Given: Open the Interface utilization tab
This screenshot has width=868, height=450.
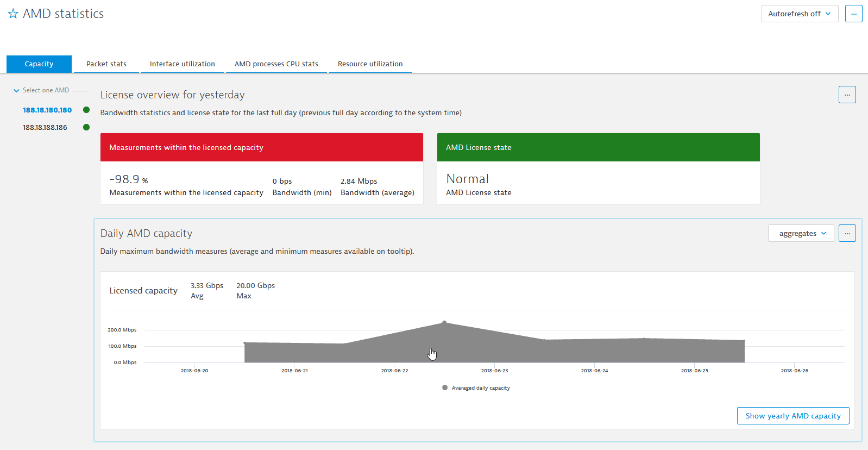Looking at the screenshot, I should pos(183,64).
